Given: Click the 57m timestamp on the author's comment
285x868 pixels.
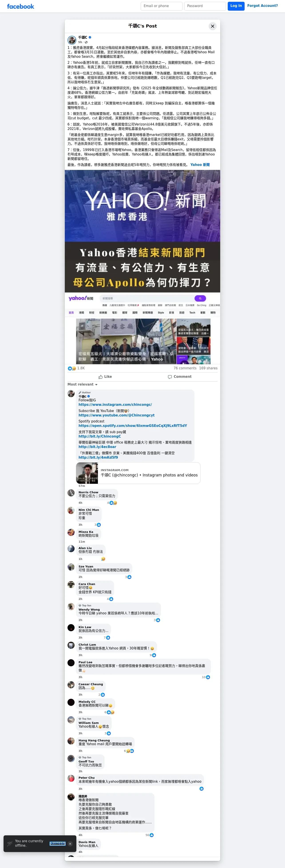Looking at the screenshot, I should [82, 486].
